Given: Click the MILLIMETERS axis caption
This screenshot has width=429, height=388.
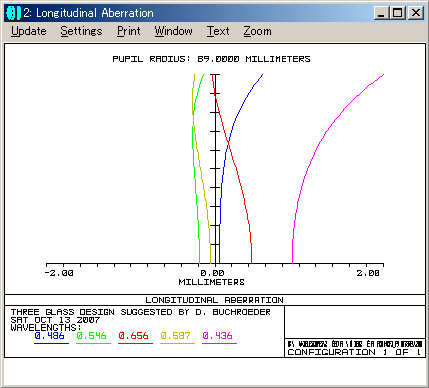Looking at the screenshot, I should (x=211, y=282).
